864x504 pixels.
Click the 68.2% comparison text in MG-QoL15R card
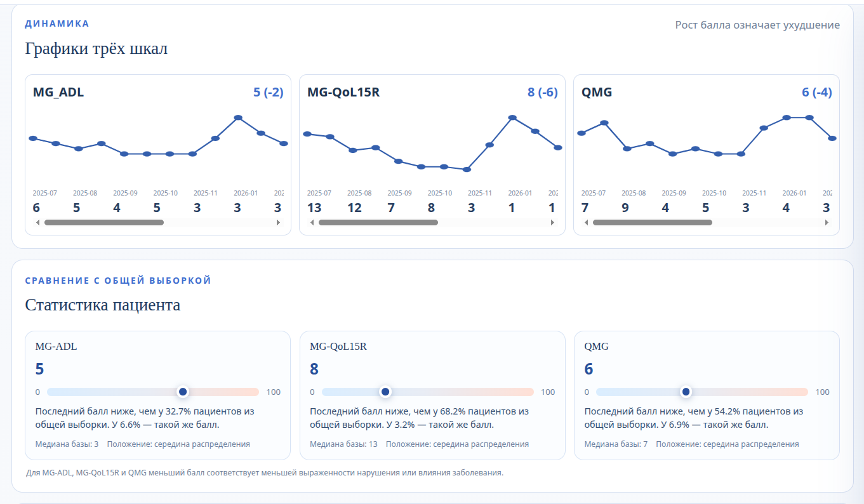point(419,418)
